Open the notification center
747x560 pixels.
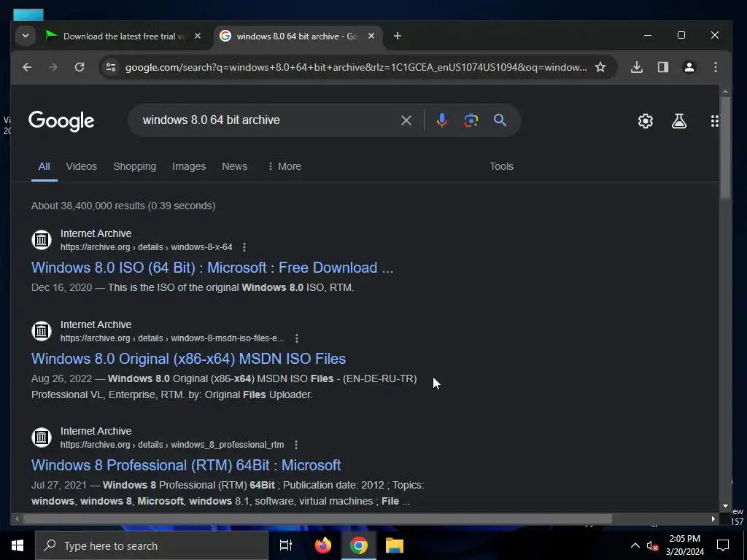(x=723, y=545)
